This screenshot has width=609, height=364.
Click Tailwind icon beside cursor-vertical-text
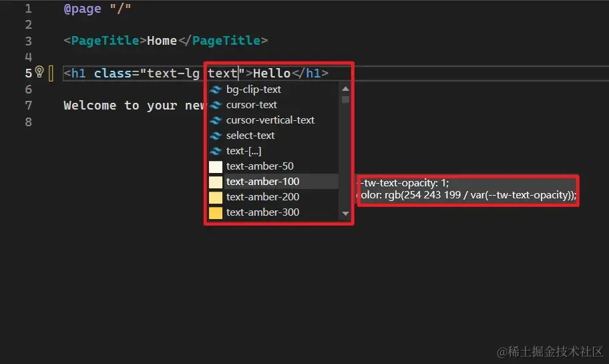click(216, 120)
